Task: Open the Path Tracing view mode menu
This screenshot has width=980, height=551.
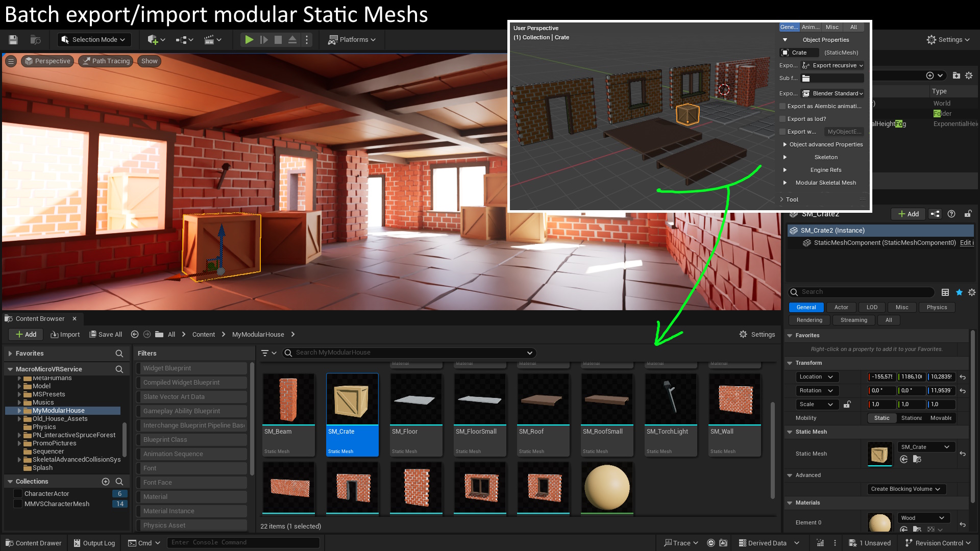Action: (106, 61)
